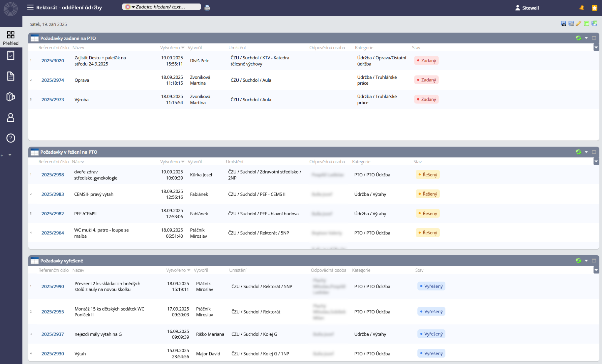The width and height of the screenshot is (602, 364).
Task: Click the save with gear settings icon
Action: [571, 24]
